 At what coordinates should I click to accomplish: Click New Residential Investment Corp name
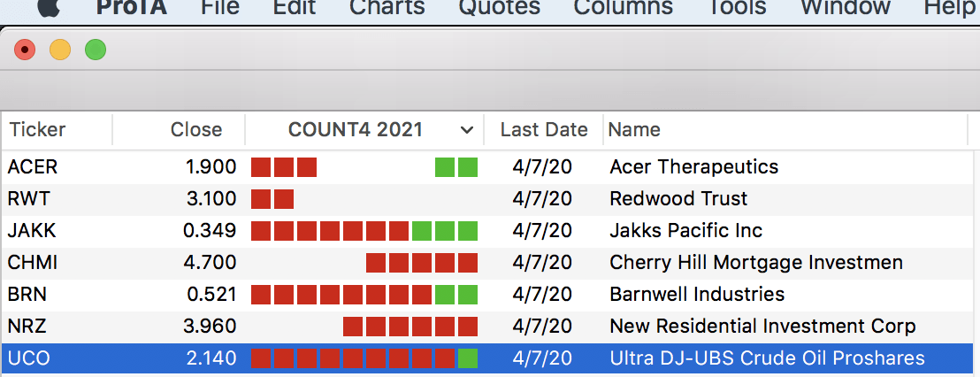[x=762, y=327]
